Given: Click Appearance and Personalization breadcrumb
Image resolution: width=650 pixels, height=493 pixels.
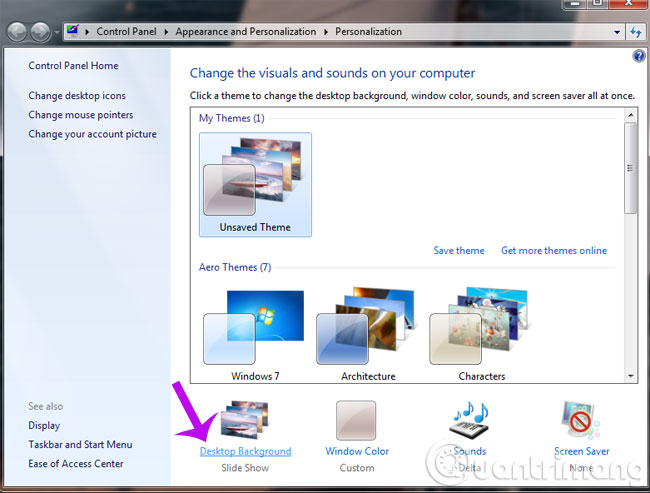Looking at the screenshot, I should coord(245,32).
